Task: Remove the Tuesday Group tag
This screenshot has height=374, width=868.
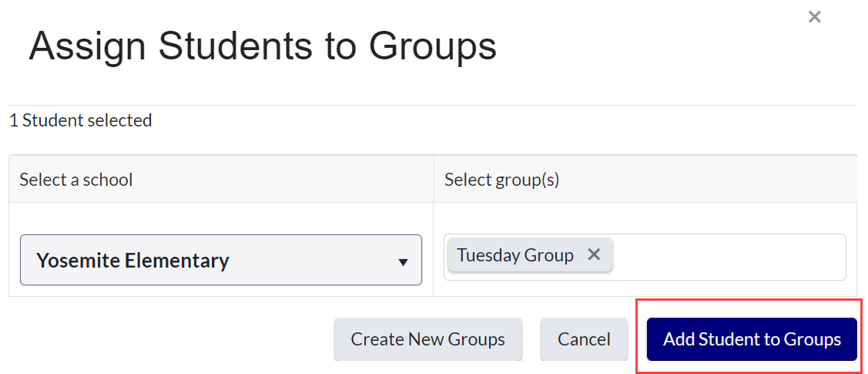Action: click(x=594, y=254)
